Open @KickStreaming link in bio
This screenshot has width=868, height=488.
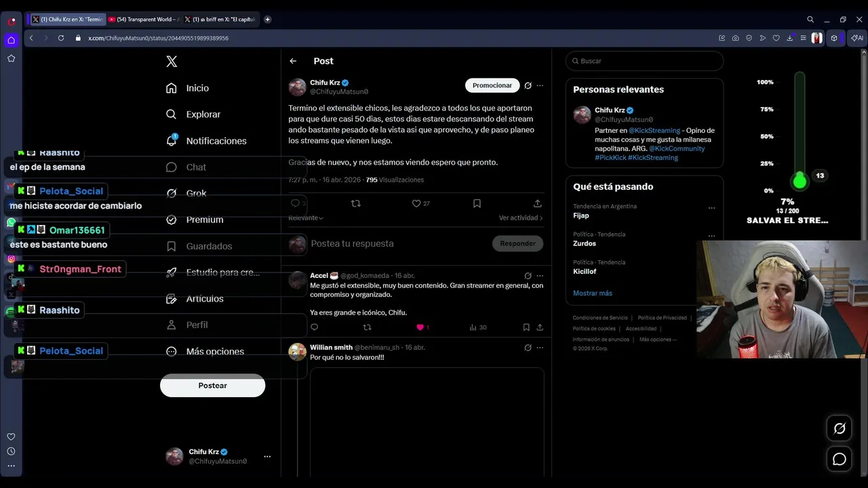coord(654,130)
